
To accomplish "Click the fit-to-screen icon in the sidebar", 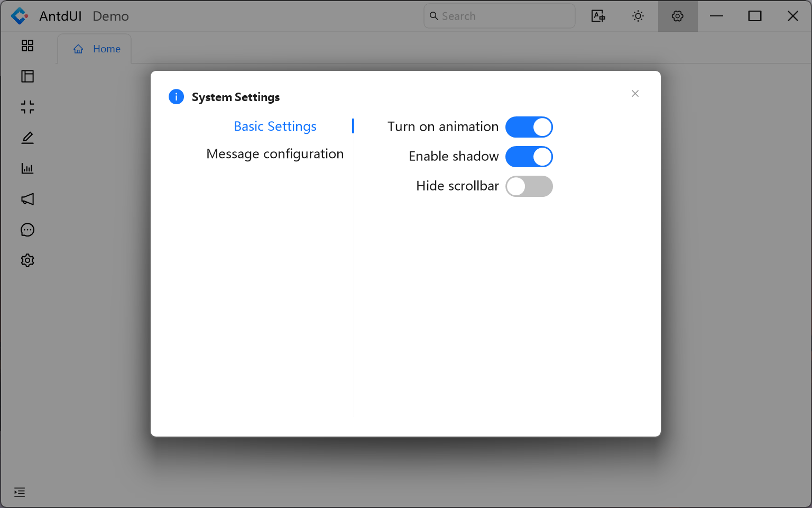I will [27, 107].
